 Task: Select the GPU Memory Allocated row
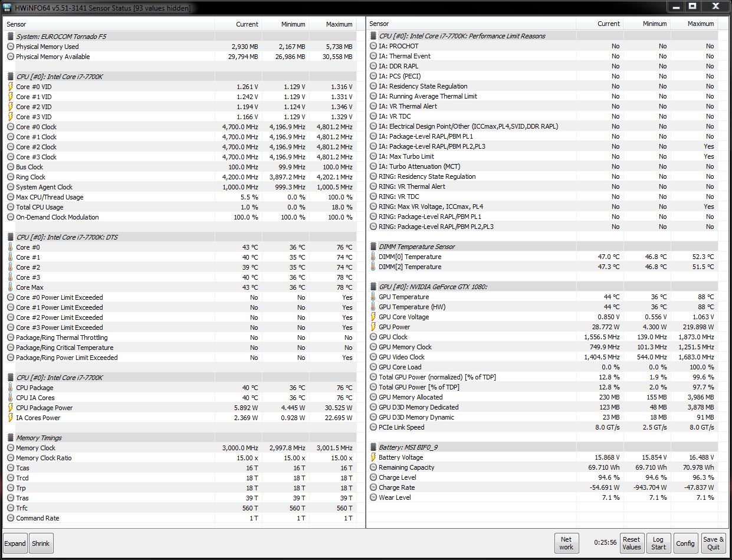click(542, 397)
